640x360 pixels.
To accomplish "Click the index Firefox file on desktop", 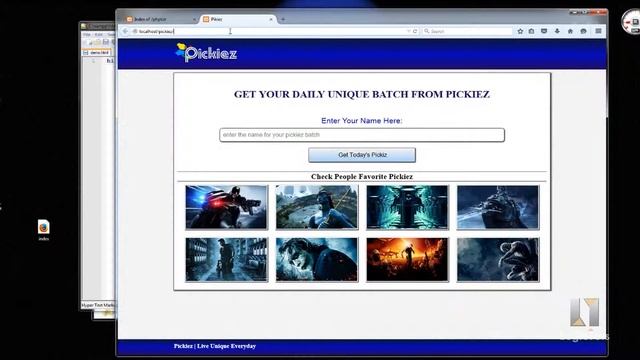I will coord(44,230).
